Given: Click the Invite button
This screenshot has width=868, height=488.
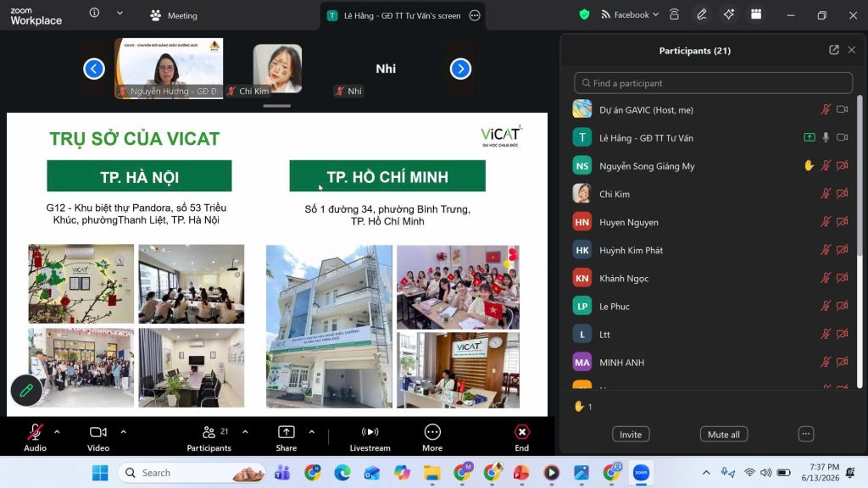Looking at the screenshot, I should (x=631, y=435).
